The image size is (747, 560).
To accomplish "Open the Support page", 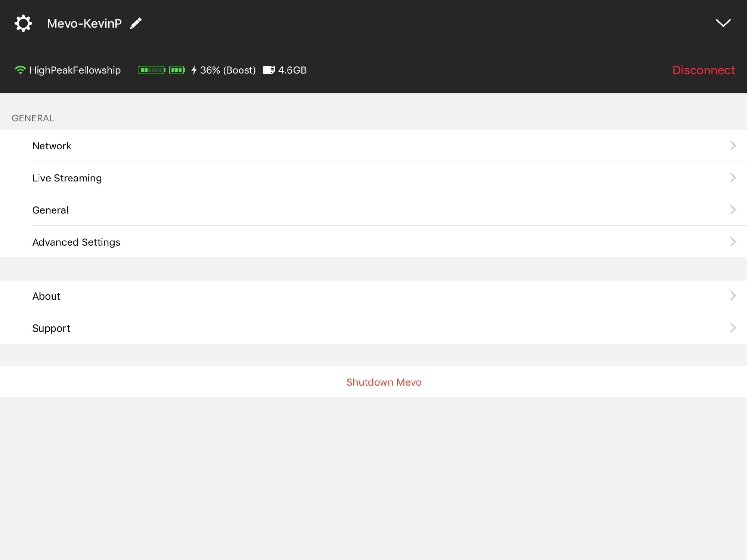I will (x=373, y=328).
